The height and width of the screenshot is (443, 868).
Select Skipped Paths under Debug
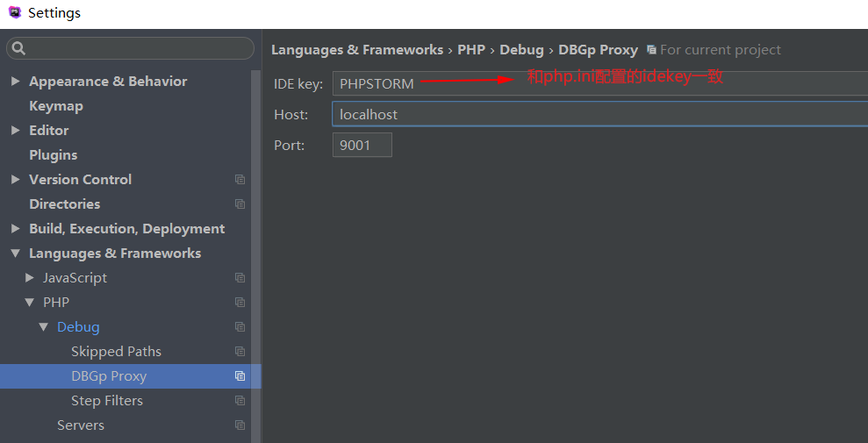pyautogui.click(x=116, y=351)
